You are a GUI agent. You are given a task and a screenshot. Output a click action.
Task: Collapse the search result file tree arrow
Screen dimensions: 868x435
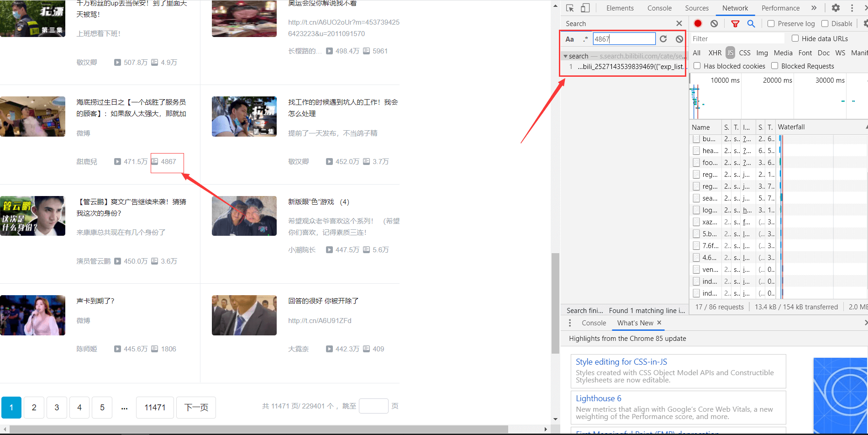click(x=565, y=56)
